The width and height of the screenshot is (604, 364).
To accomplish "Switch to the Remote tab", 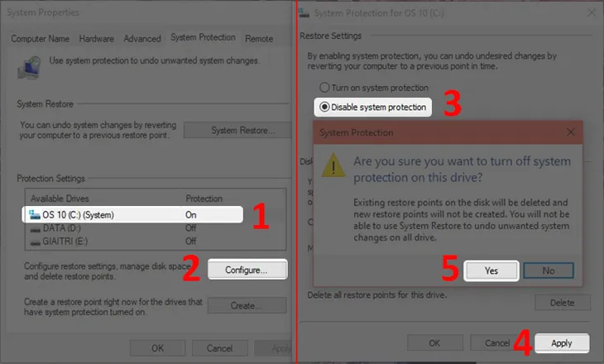I will click(259, 39).
